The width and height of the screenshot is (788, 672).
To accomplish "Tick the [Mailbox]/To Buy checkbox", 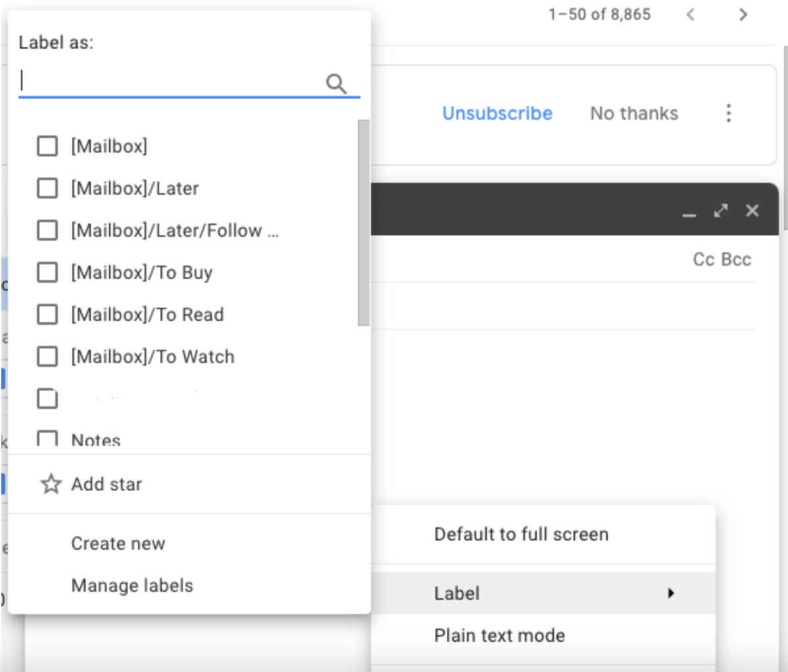I will (x=47, y=272).
